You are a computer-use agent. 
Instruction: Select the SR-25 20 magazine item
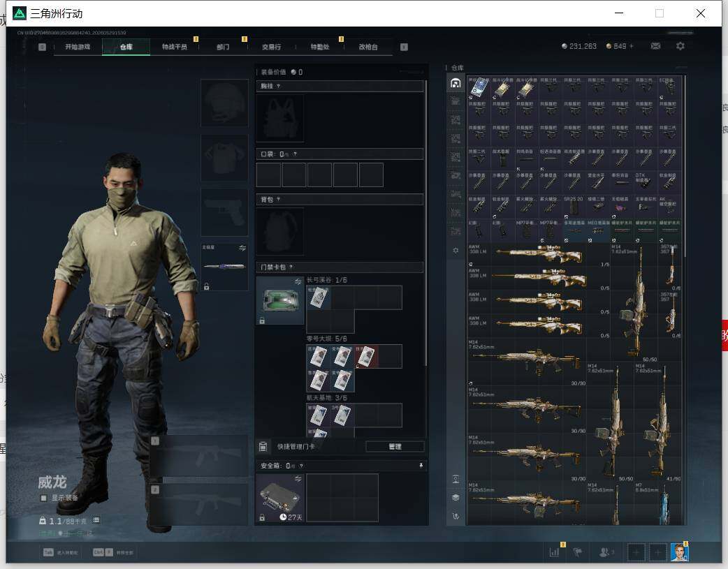pyautogui.click(x=574, y=207)
